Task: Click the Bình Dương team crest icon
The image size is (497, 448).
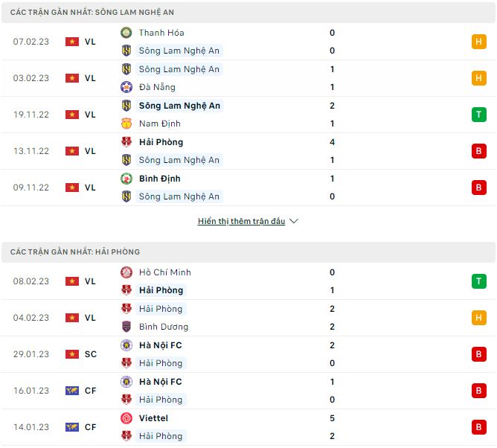Action: click(x=126, y=327)
